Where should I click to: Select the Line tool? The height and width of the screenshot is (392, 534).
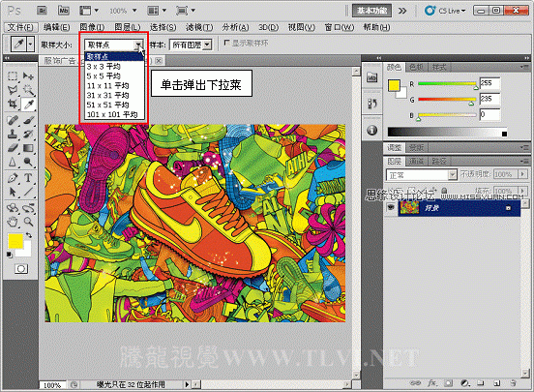click(28, 192)
